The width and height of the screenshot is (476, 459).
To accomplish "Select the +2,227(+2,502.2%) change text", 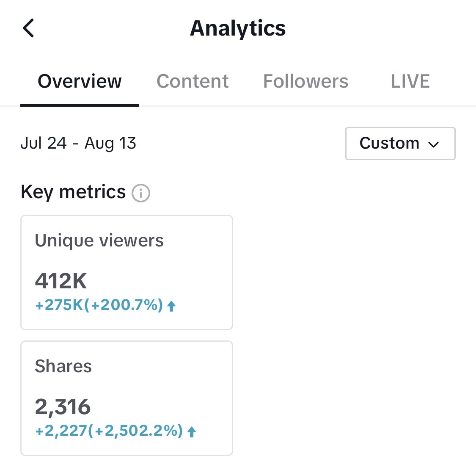I will tap(109, 431).
